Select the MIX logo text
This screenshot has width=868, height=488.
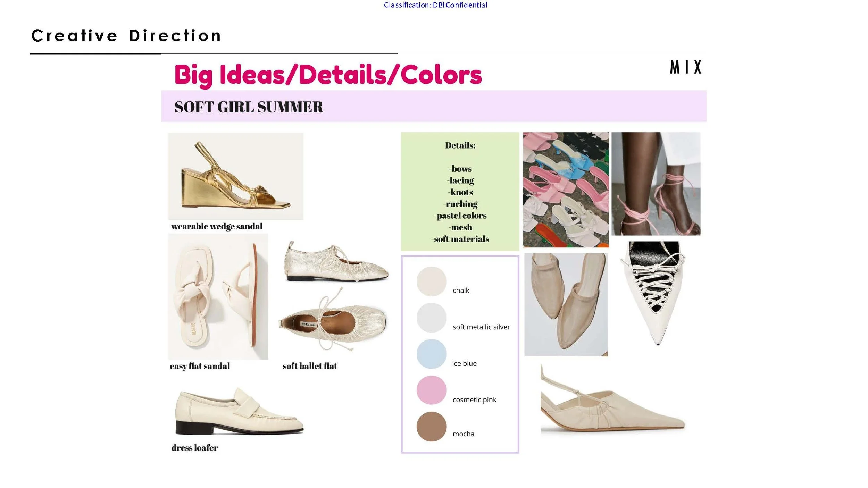point(686,67)
